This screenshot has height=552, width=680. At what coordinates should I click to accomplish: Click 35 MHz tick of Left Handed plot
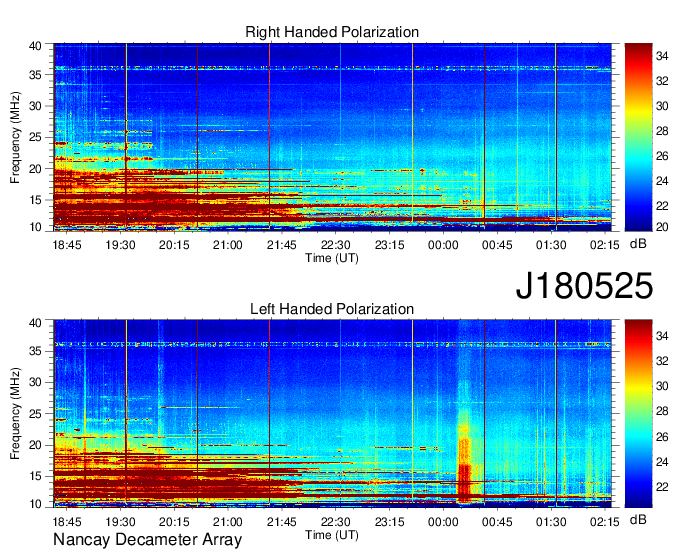(36, 351)
